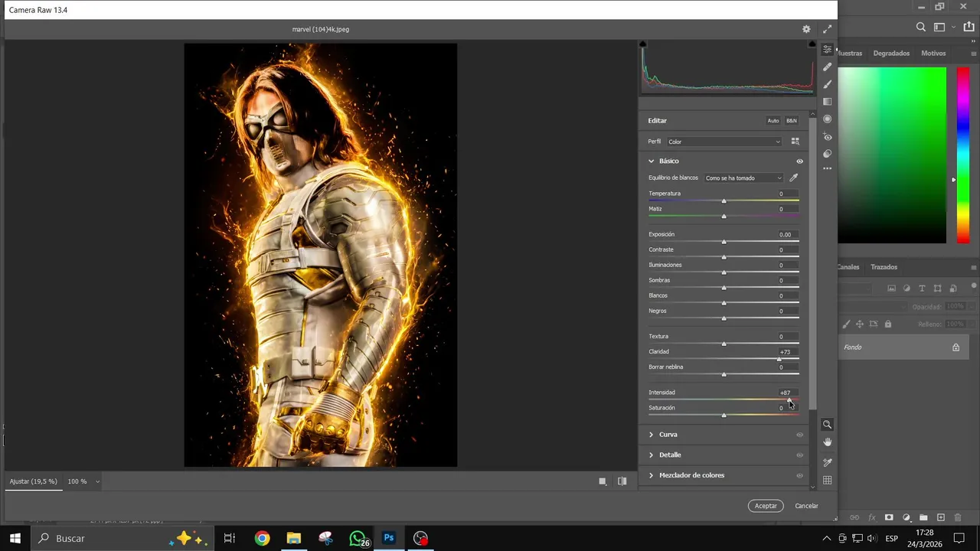Select the Radial Filter tool

click(x=827, y=119)
